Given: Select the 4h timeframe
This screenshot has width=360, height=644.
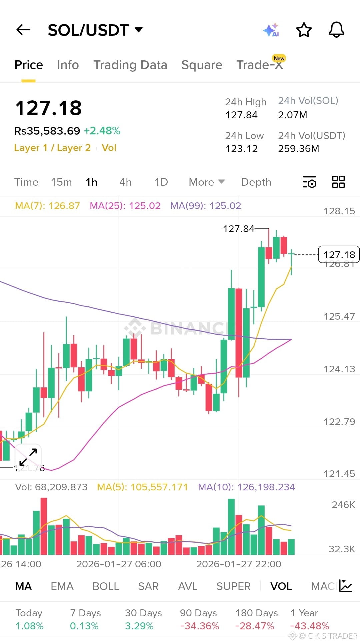Looking at the screenshot, I should (126, 182).
